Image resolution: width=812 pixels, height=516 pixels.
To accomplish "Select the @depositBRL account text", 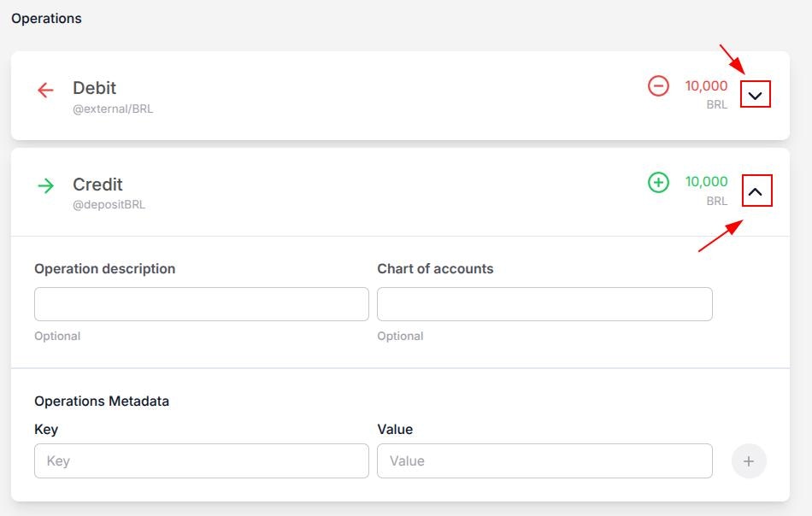I will pos(109,205).
